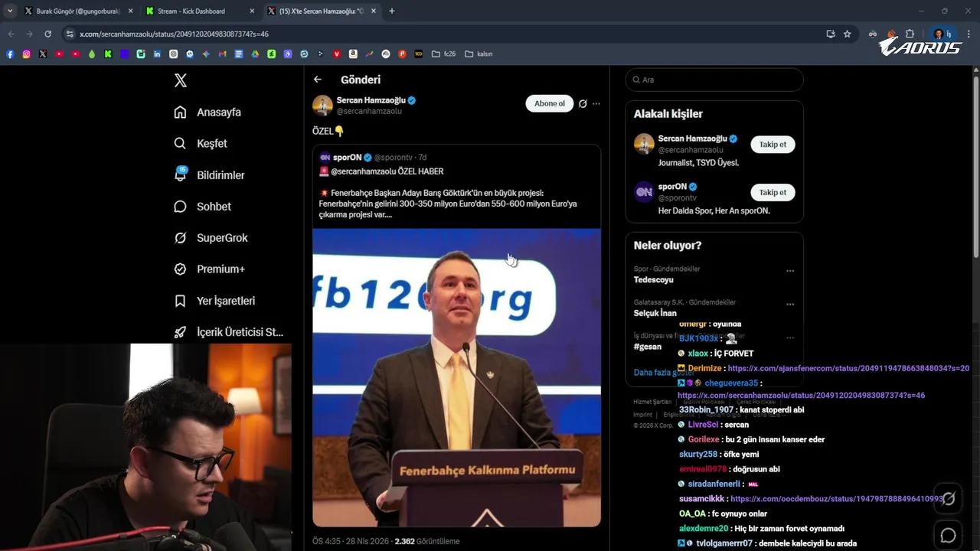Click Sercan Hamzaoğlu avatar in post header
The image size is (980, 551).
pyautogui.click(x=322, y=105)
